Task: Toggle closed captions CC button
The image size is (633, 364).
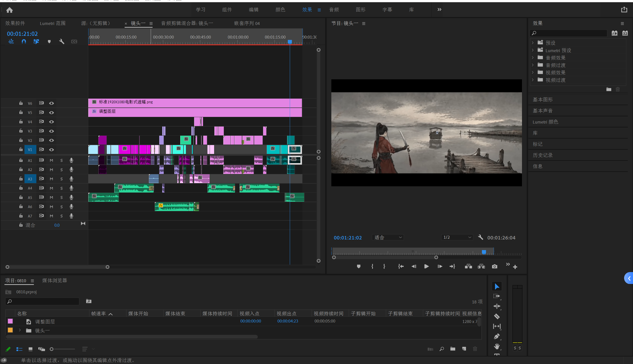Action: click(x=74, y=42)
